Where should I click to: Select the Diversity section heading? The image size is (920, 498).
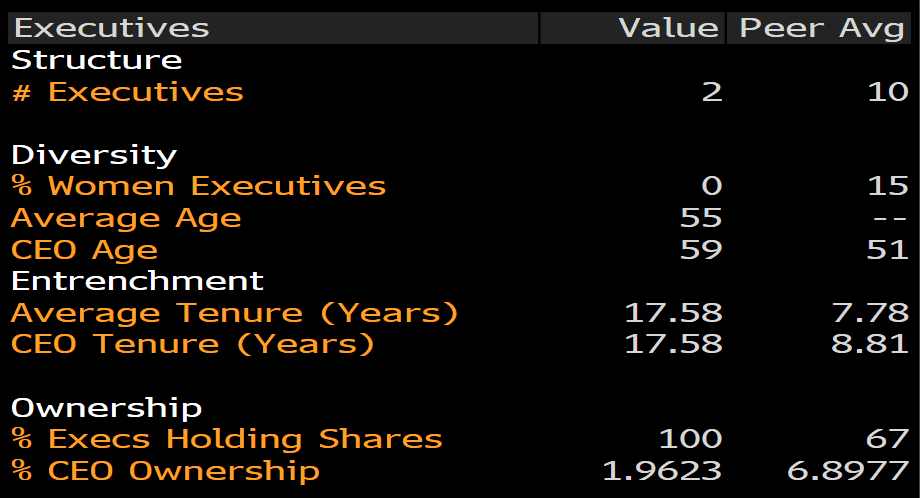click(94, 155)
